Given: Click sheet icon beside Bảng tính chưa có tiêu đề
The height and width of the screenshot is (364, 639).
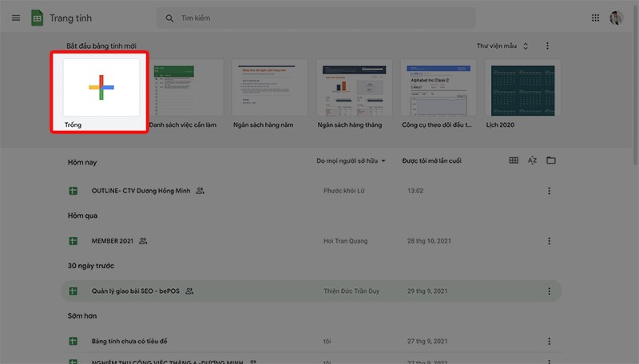Looking at the screenshot, I should (x=73, y=341).
